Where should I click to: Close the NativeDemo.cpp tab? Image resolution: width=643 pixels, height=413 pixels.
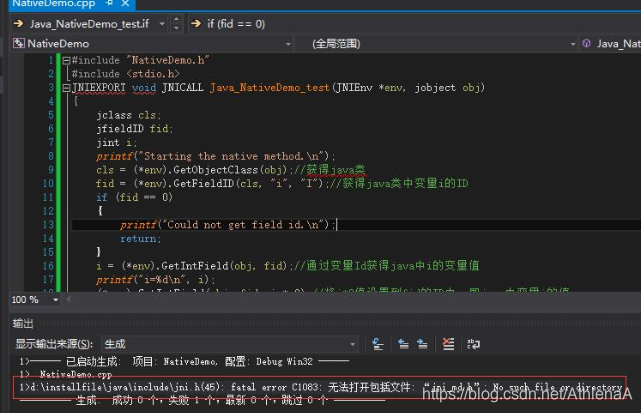coord(125,4)
